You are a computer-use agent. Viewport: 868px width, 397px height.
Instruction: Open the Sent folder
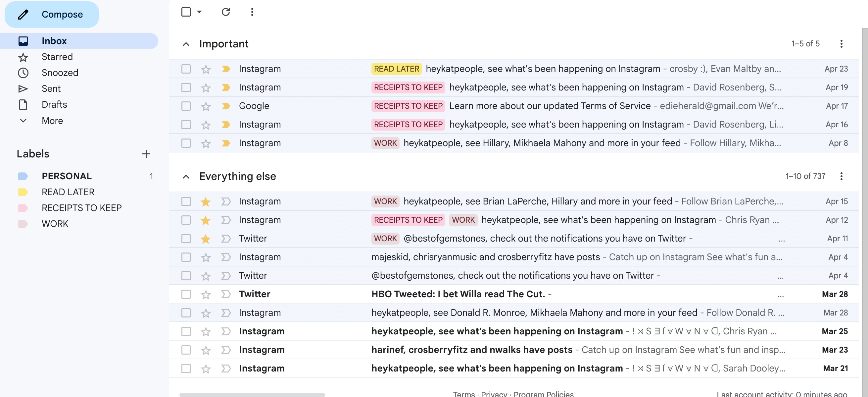coord(51,88)
